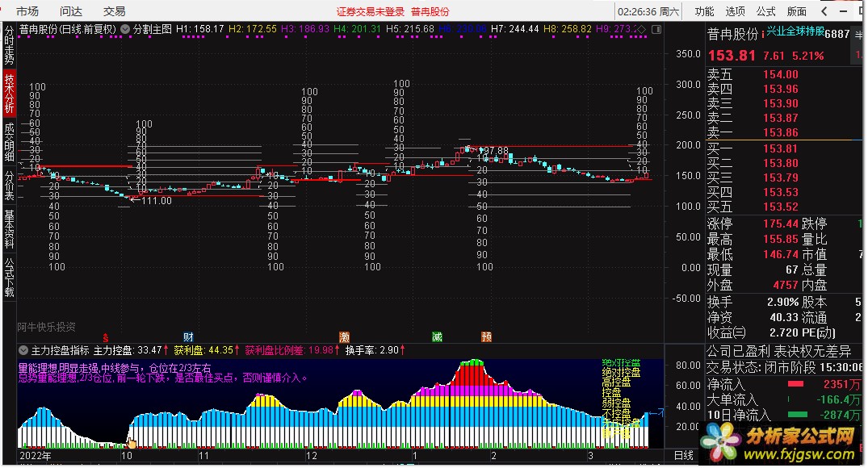
Task: Click the 外盘 4757 value
Action: (786, 285)
